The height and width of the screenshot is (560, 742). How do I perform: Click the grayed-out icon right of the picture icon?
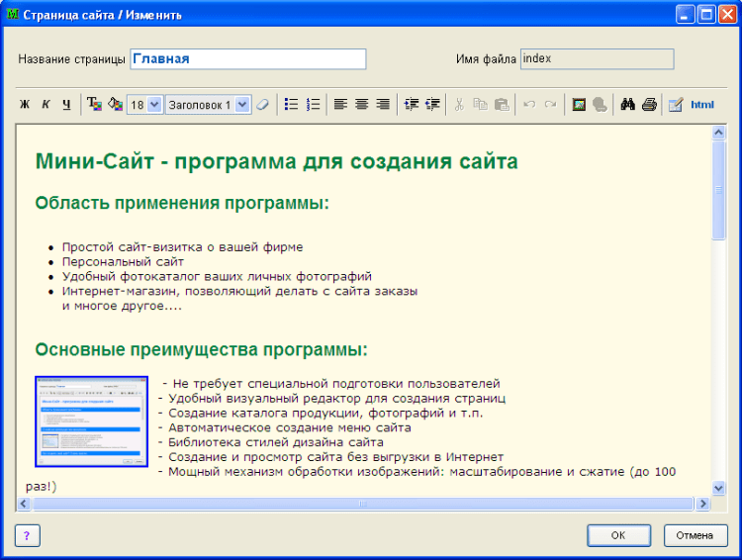point(600,105)
